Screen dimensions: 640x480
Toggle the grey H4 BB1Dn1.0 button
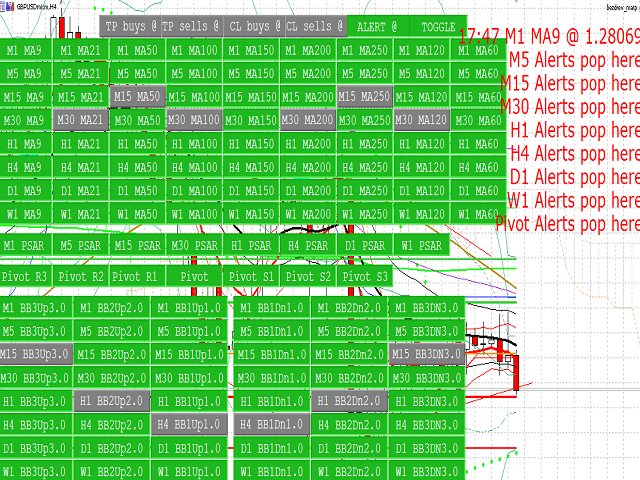point(271,424)
